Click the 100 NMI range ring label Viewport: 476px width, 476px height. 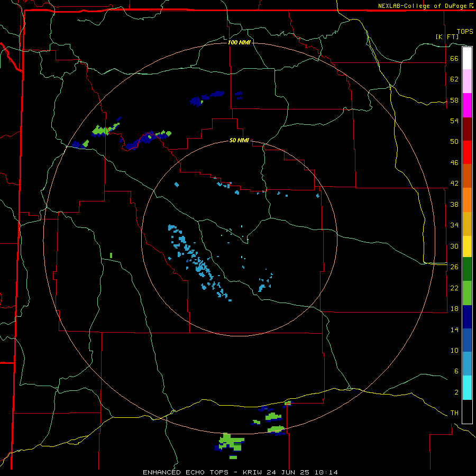239,42
